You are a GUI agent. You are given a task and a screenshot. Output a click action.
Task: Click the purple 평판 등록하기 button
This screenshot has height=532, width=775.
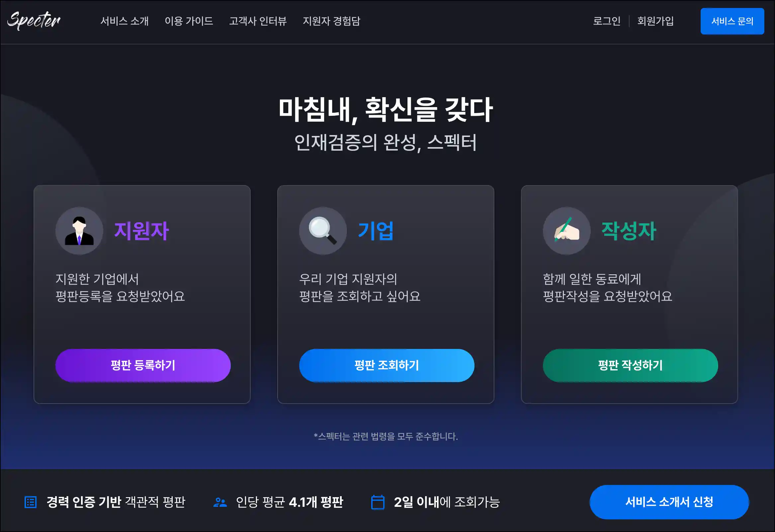[143, 365]
